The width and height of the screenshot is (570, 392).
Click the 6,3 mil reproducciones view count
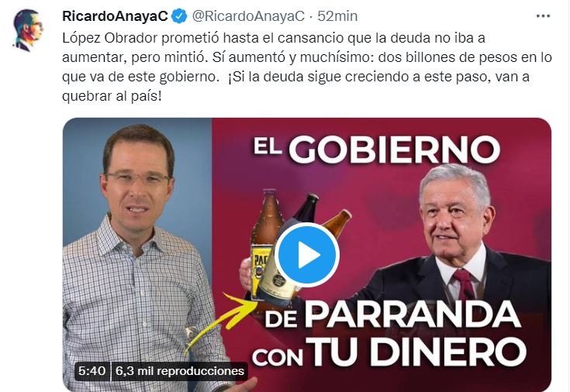pyautogui.click(x=180, y=371)
